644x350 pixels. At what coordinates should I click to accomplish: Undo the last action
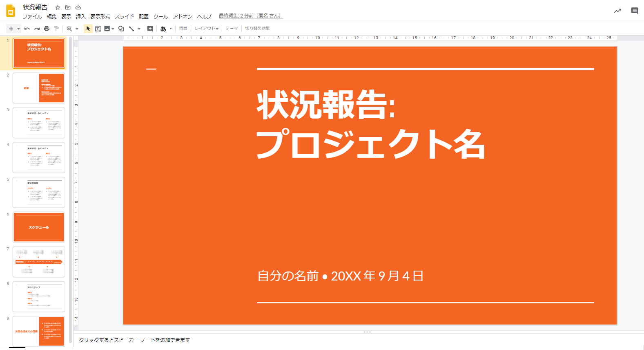pyautogui.click(x=27, y=29)
